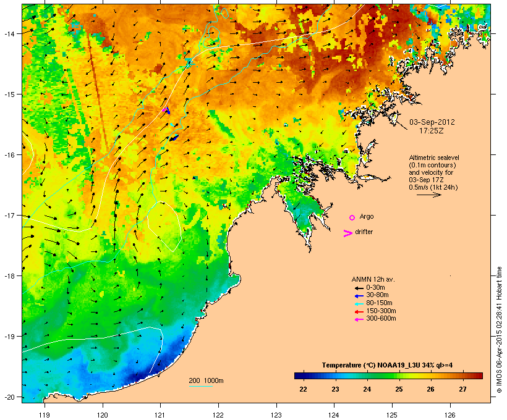Image resolution: width=507 pixels, height=420 pixels.
Task: Click the colorbar value 22
Action: [x=303, y=389]
